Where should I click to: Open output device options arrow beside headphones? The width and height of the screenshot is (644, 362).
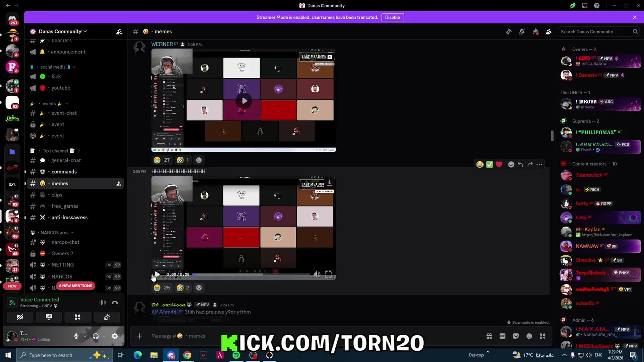(103, 336)
